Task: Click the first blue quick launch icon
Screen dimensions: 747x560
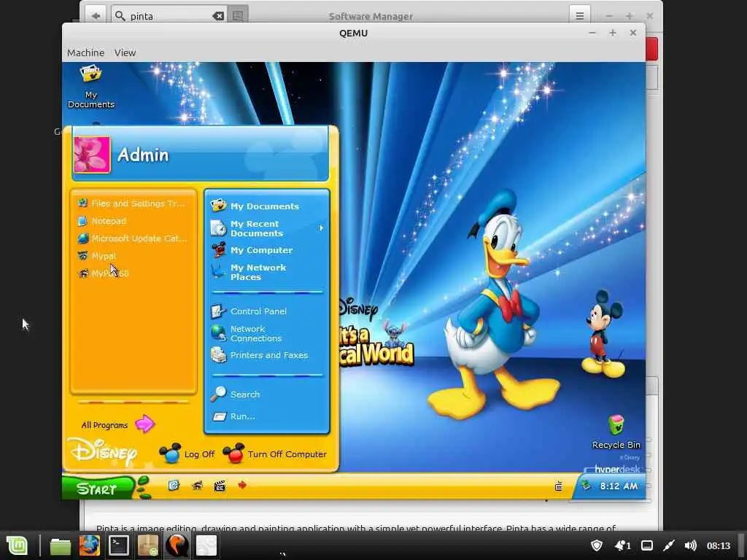Action: pos(174,485)
